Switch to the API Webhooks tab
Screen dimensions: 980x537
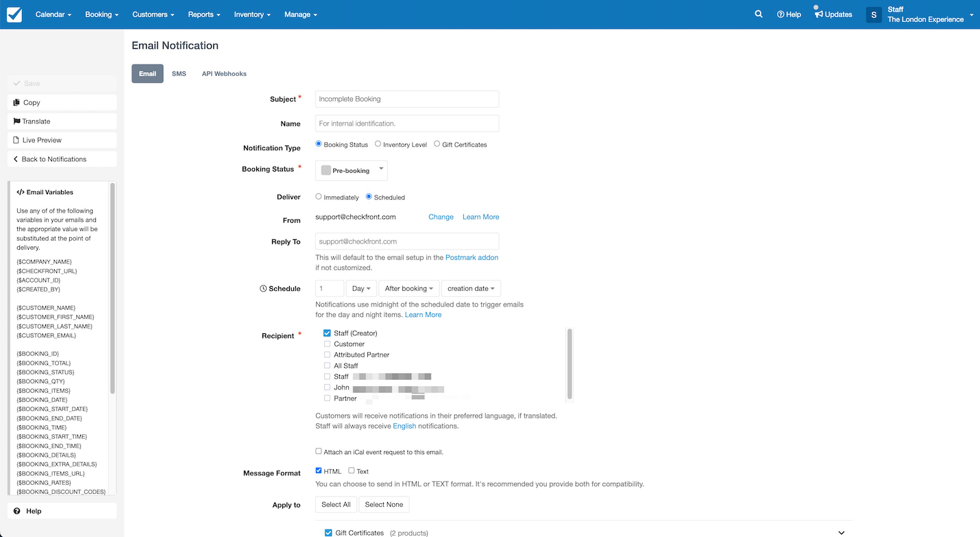coord(224,73)
